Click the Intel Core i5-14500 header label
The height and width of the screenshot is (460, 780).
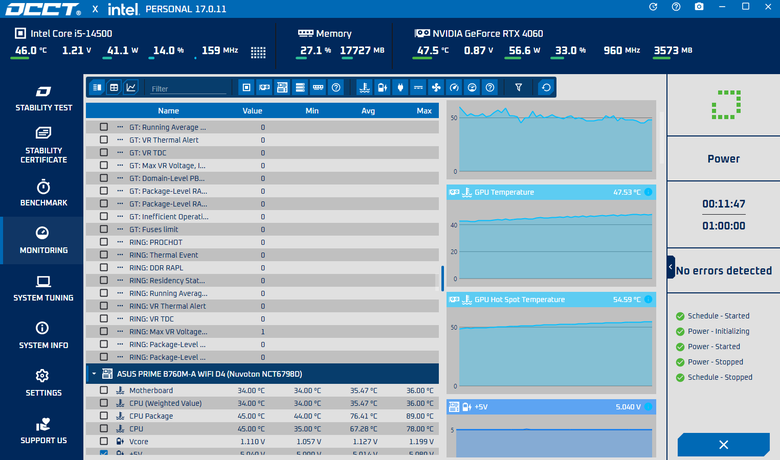(71, 33)
